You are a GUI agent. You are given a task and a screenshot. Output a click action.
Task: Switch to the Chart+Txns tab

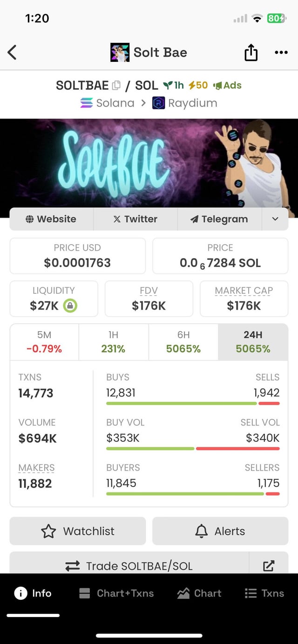[x=116, y=593]
